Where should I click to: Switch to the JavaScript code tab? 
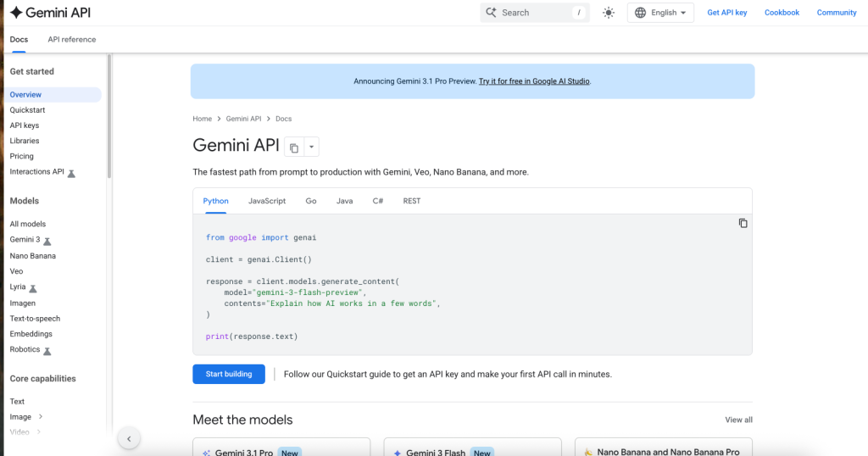[x=267, y=201]
